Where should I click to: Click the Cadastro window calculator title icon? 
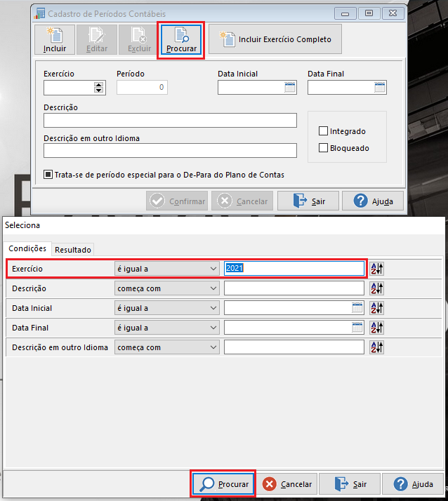39,13
